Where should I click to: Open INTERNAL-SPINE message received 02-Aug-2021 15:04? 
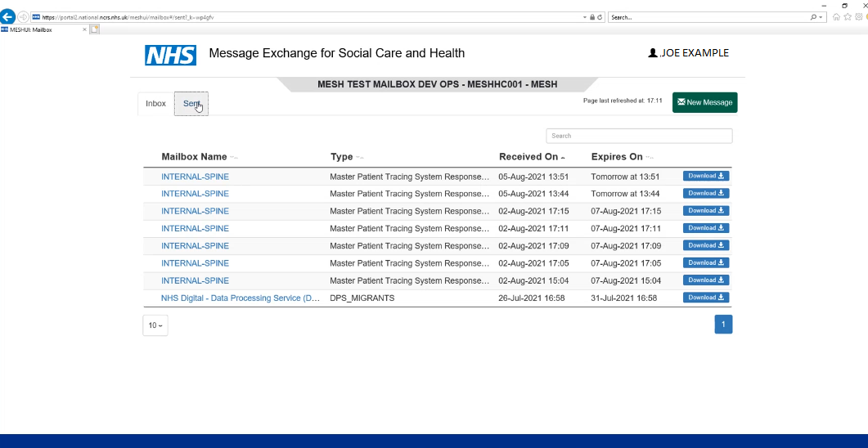pyautogui.click(x=195, y=280)
